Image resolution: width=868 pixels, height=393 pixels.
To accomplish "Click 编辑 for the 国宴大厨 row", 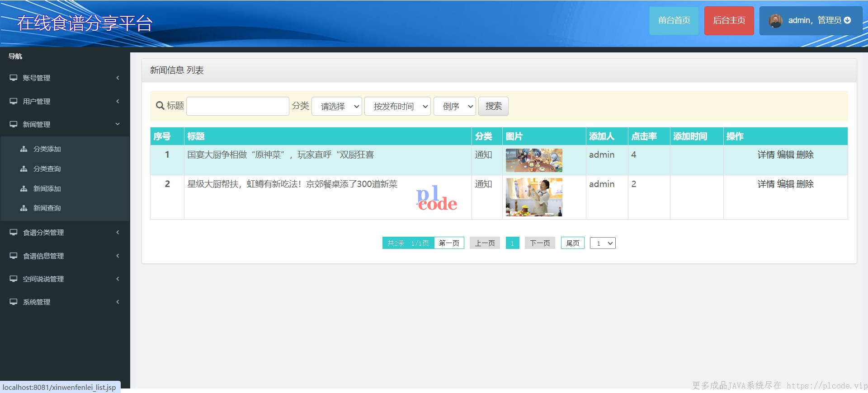I will point(786,154).
